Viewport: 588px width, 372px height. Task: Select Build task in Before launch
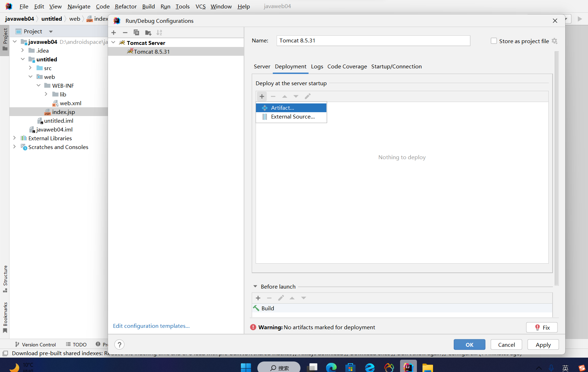click(x=402, y=308)
